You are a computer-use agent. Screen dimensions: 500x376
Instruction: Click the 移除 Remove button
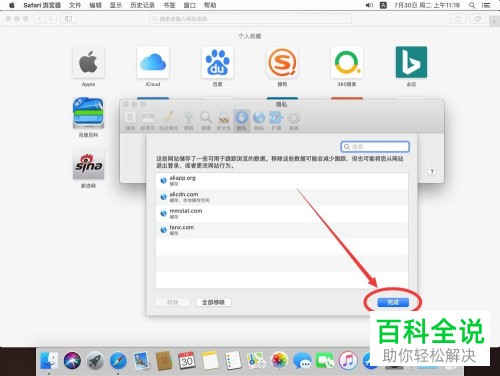pos(173,302)
